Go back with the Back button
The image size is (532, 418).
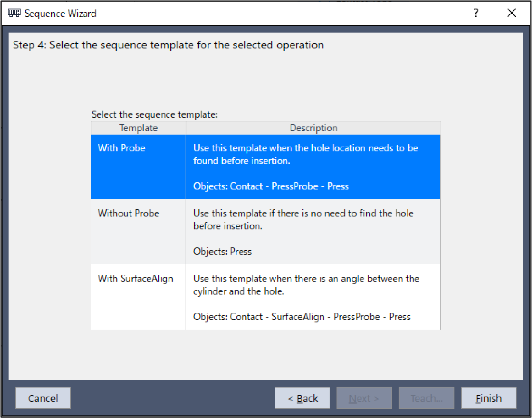[302, 398]
